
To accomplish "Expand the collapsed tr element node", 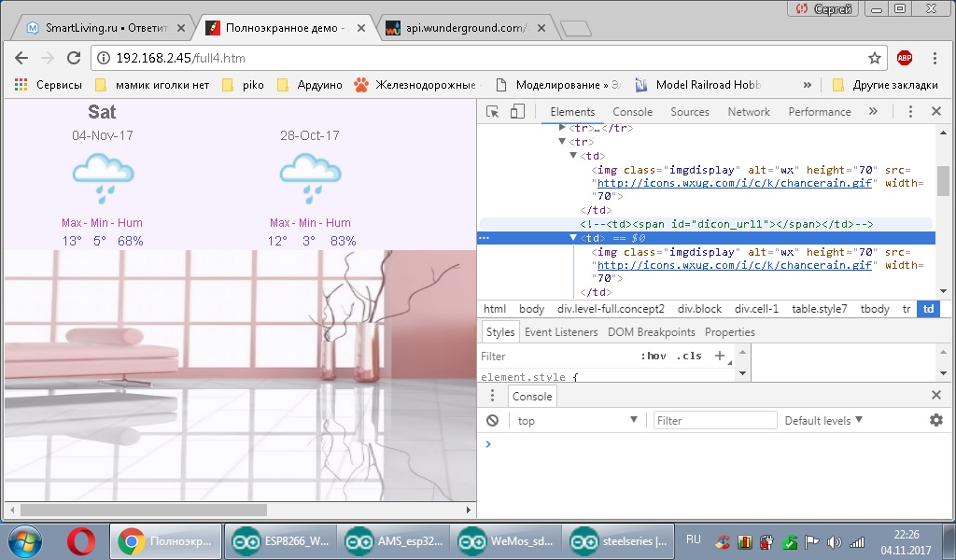I will 563,128.
